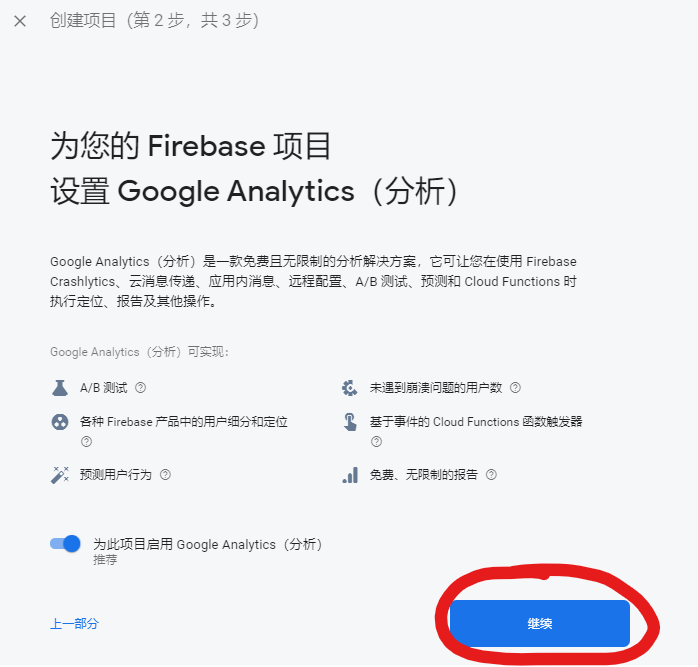Click help icon below 用户细分和定位 text

[86, 441]
